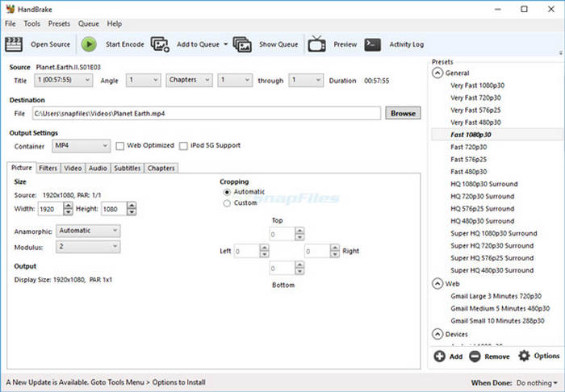Click the preset Options gear icon
This screenshot has height=392, width=565.
pos(524,356)
